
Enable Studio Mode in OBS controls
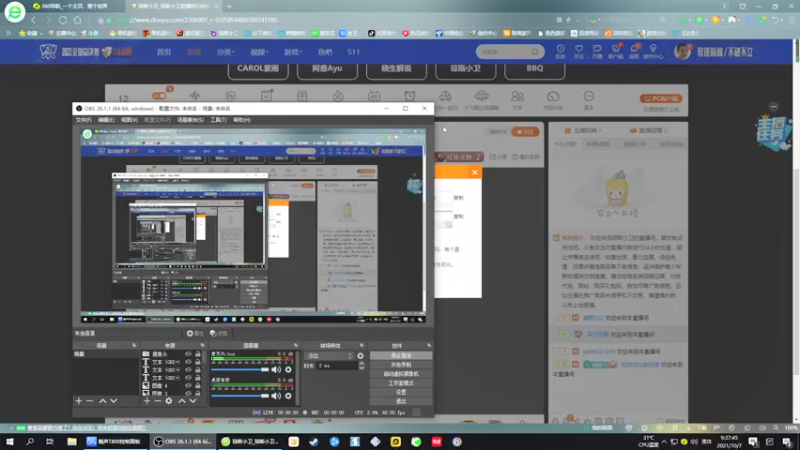pos(401,383)
